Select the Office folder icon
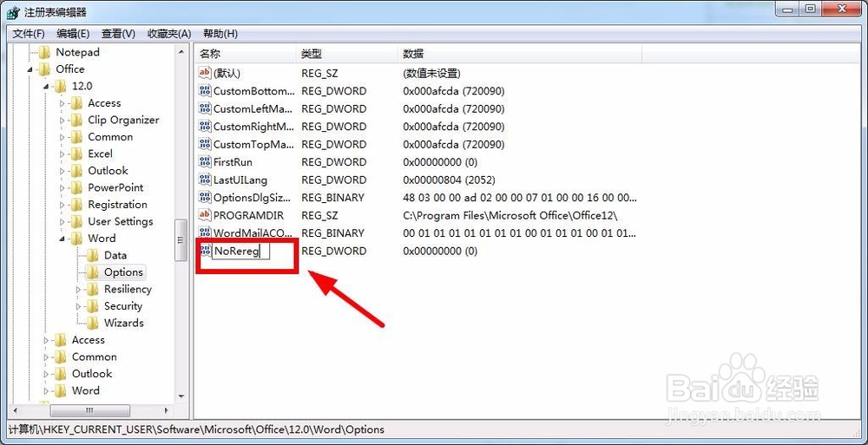 (x=45, y=69)
